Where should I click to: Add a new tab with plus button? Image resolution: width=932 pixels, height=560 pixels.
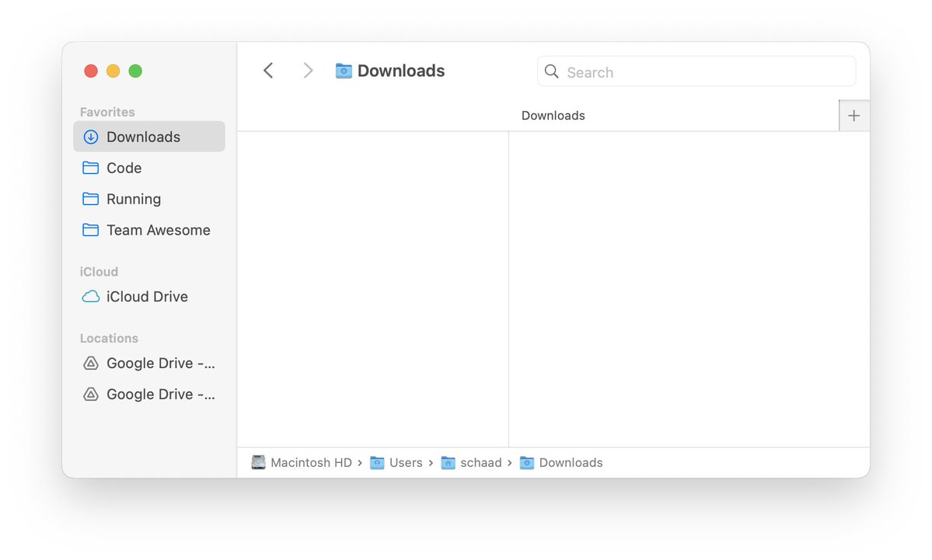pyautogui.click(x=854, y=116)
